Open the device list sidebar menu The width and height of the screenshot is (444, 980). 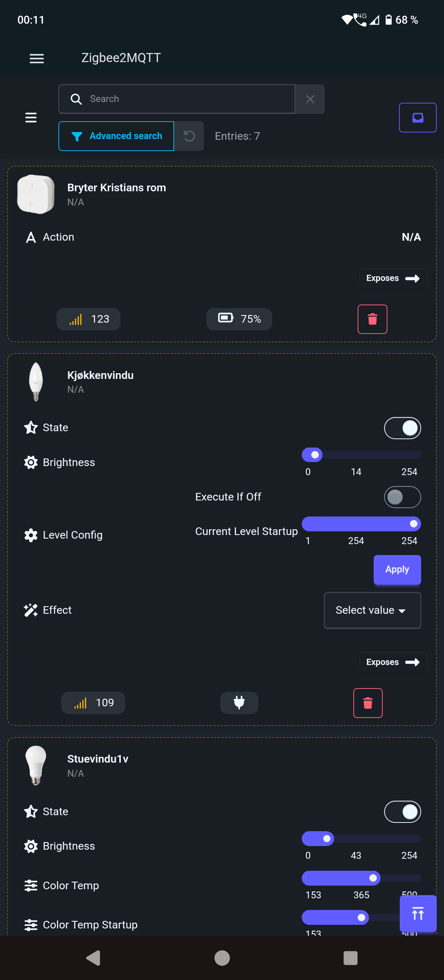coord(31,118)
